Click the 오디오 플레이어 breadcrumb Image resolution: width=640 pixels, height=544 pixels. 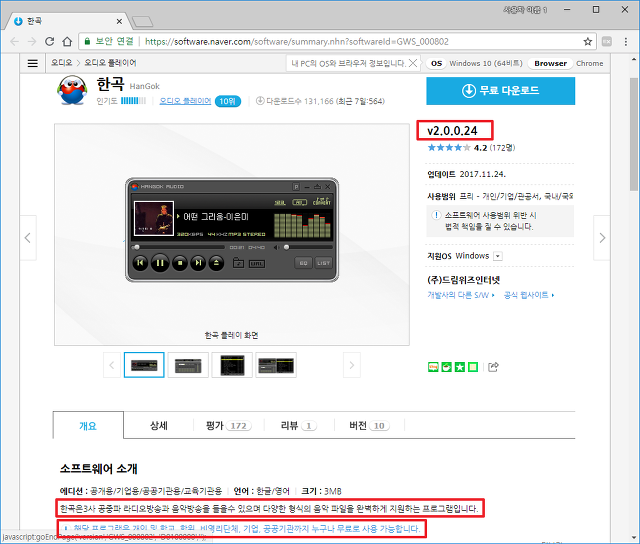(x=110, y=63)
